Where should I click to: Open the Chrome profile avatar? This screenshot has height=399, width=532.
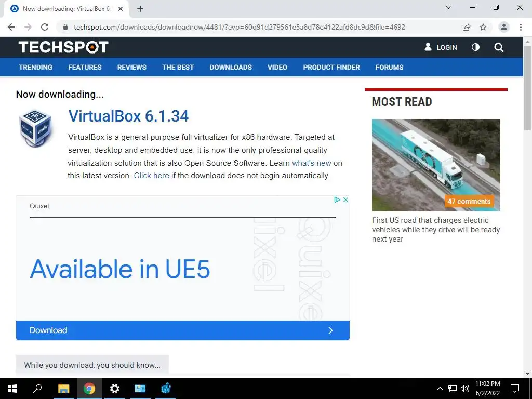coord(504,27)
